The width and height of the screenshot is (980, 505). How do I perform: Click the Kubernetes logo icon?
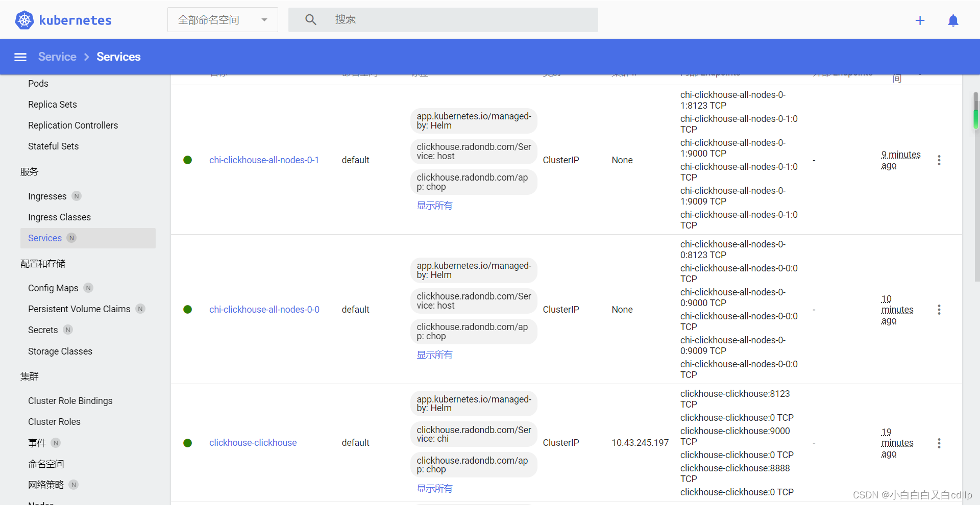24,20
